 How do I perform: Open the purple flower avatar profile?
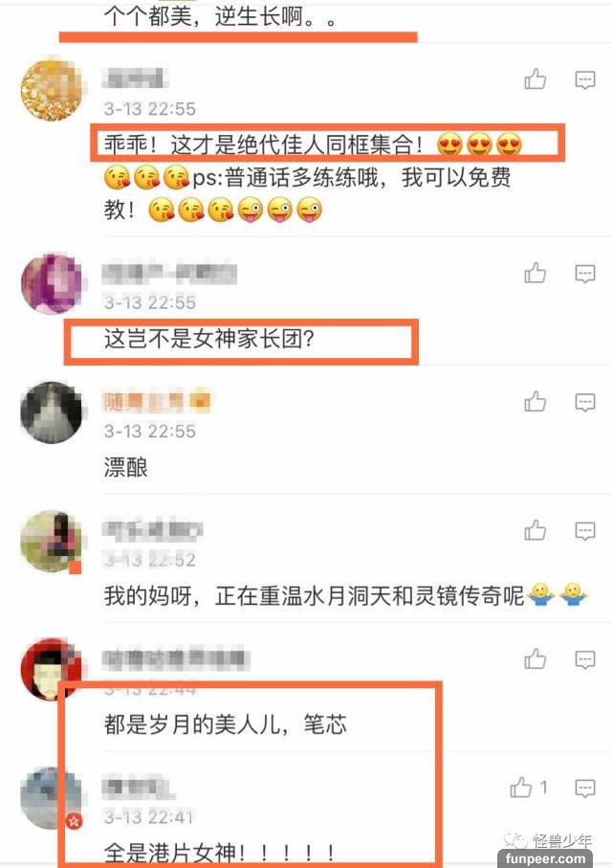[51, 283]
